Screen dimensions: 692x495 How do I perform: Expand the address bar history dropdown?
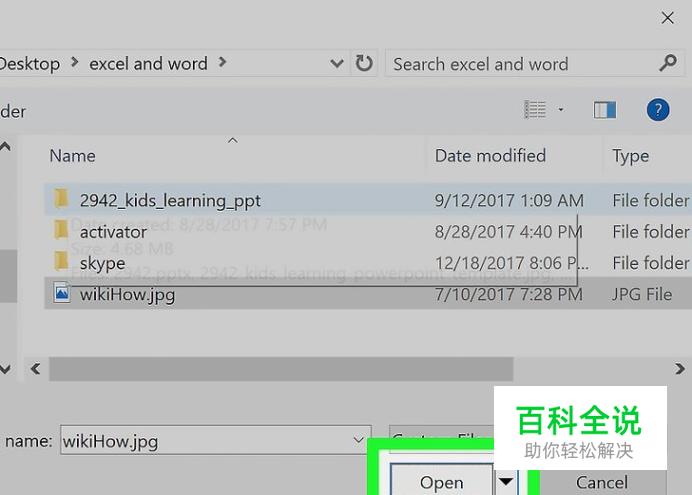[x=337, y=64]
